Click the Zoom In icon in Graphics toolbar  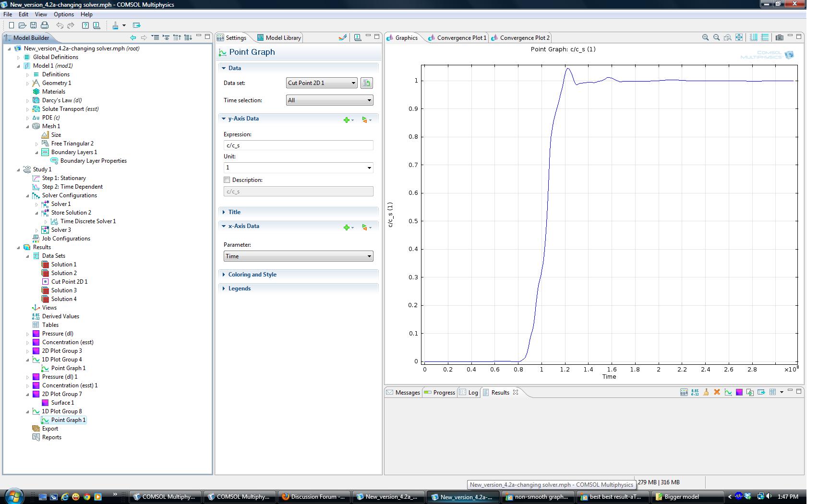pos(705,37)
